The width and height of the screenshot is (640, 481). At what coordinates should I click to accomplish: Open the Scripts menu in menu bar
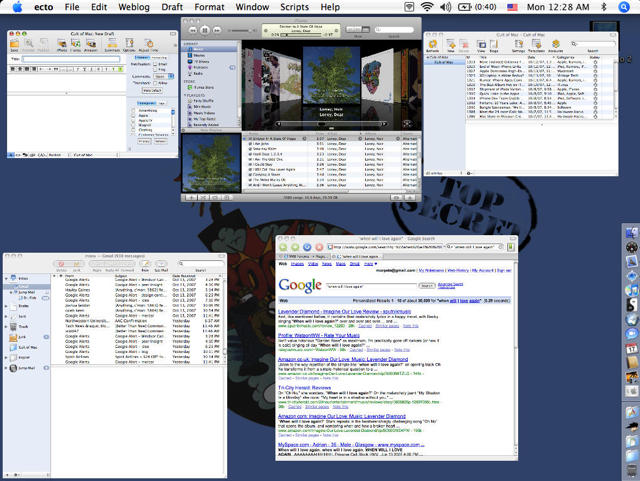[294, 7]
